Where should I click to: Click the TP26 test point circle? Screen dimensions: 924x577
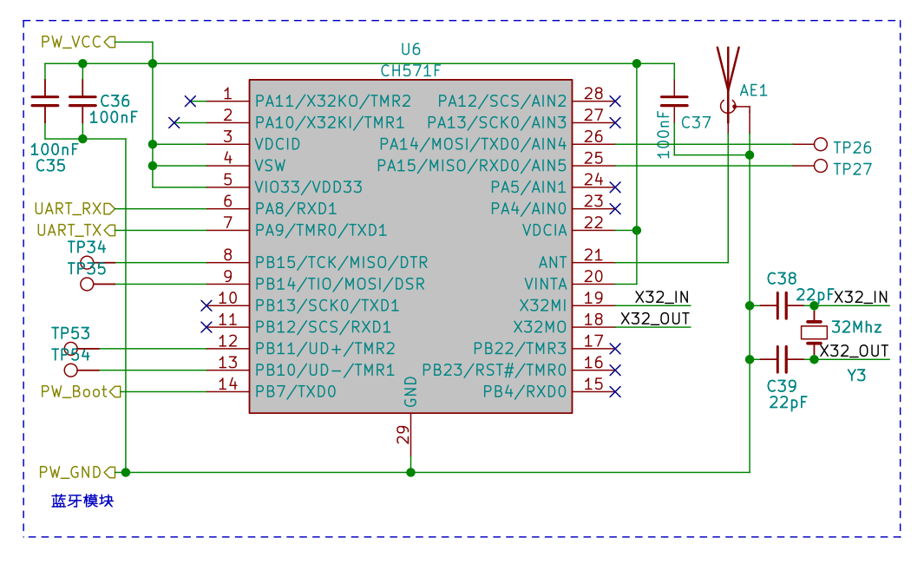[821, 144]
